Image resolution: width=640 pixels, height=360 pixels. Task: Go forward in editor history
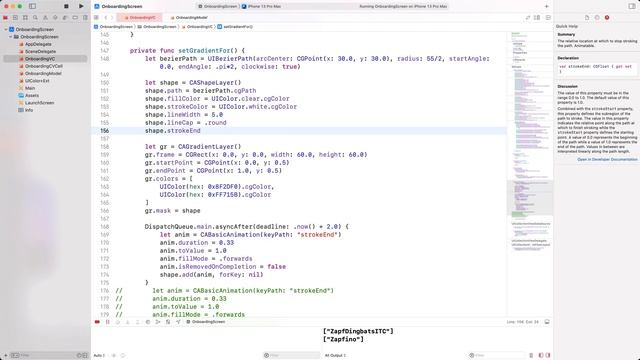[112, 18]
